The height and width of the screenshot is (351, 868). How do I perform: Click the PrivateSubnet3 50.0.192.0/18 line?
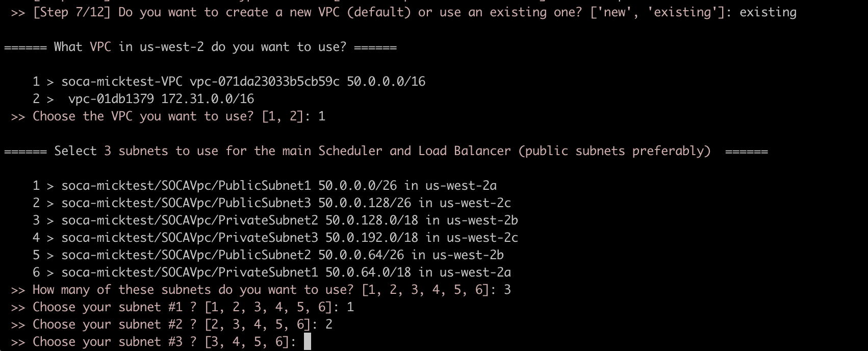(x=289, y=238)
